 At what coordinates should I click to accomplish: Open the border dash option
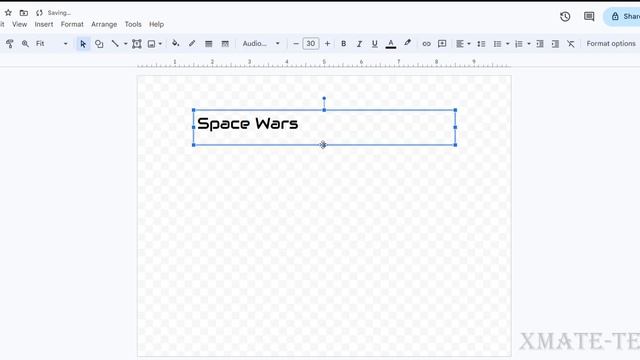tap(225, 44)
